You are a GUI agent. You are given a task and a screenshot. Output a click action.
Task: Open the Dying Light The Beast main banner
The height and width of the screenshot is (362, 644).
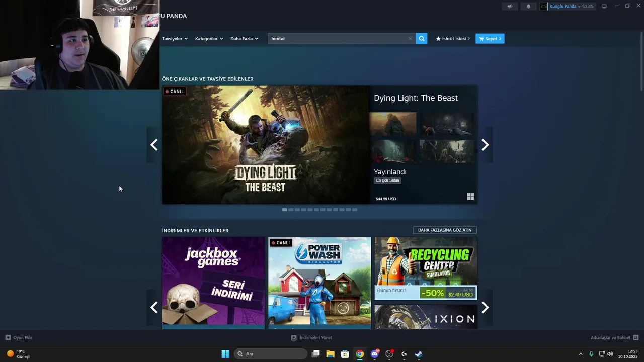(266, 145)
